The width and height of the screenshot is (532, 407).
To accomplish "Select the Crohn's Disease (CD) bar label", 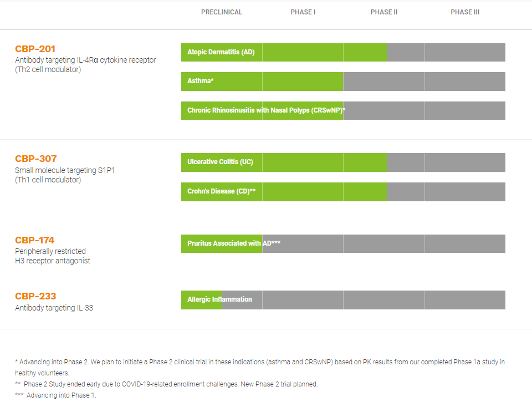I will [221, 191].
